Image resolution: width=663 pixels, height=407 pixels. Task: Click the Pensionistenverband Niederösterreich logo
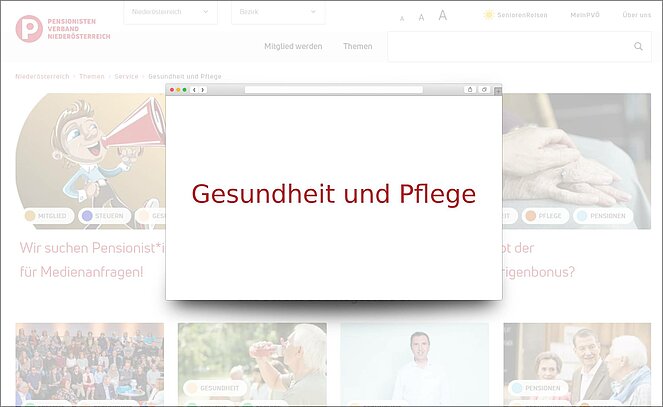(x=62, y=28)
